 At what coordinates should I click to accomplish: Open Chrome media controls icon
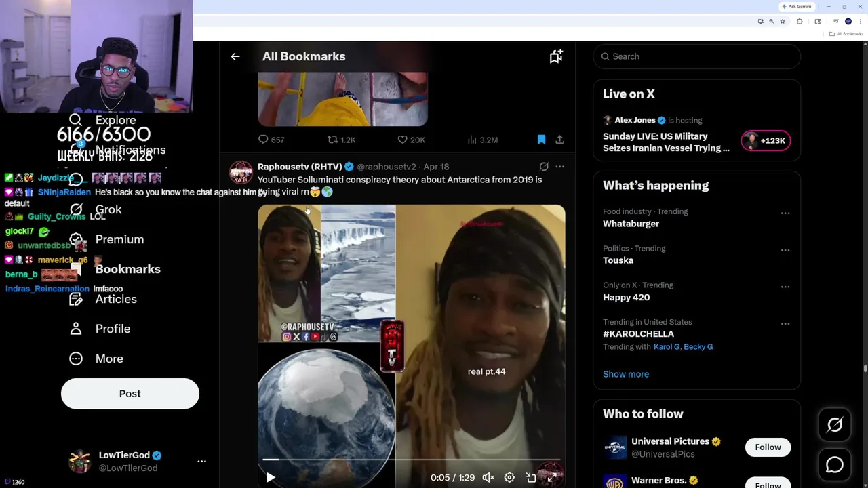[836, 21]
